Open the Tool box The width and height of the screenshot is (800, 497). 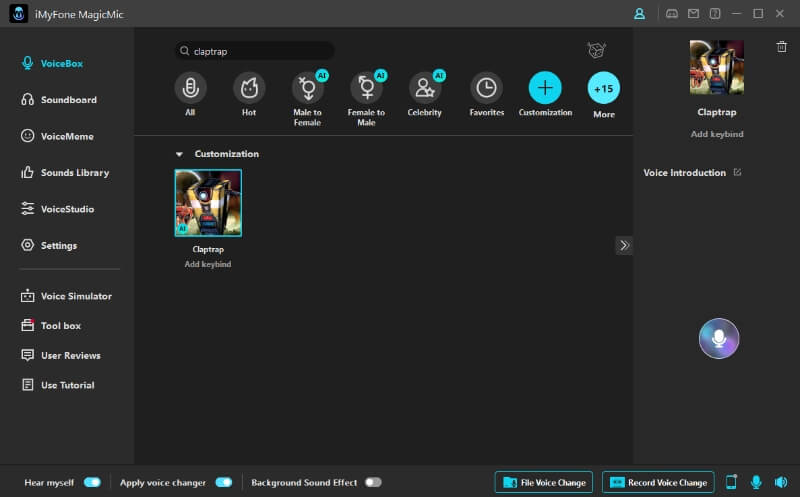tap(51, 326)
